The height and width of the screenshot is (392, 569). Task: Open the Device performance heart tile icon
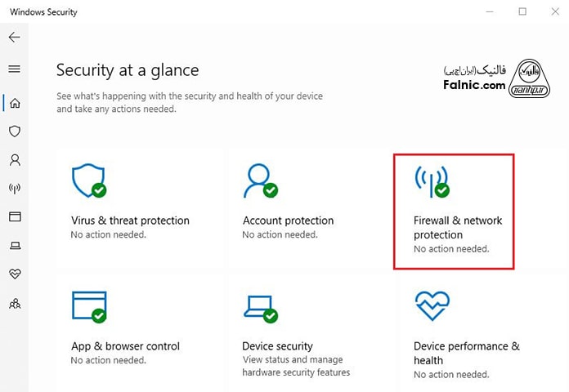432,305
